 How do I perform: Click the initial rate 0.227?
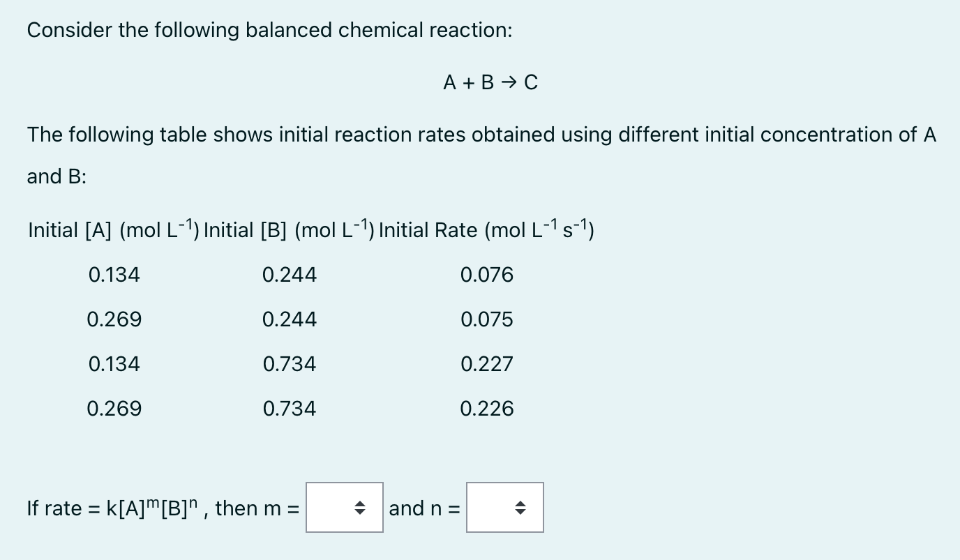[487, 363]
